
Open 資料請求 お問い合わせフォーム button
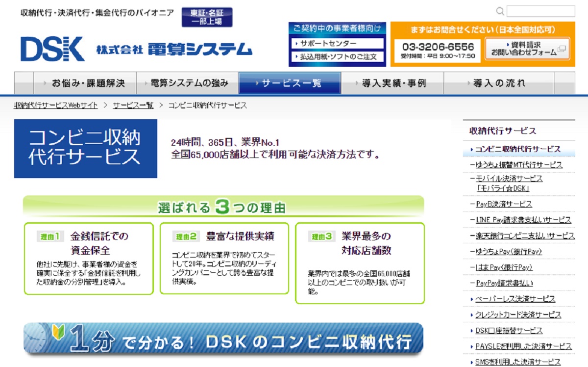pyautogui.click(x=527, y=49)
